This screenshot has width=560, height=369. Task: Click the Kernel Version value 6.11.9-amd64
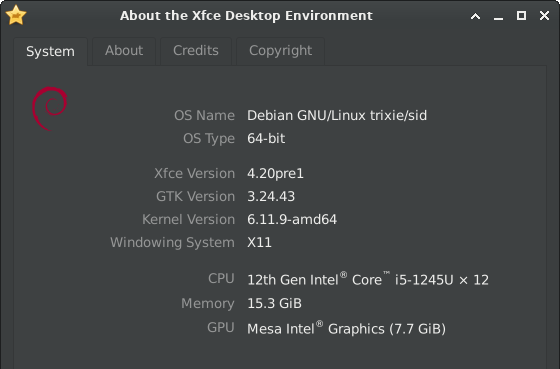(x=292, y=219)
